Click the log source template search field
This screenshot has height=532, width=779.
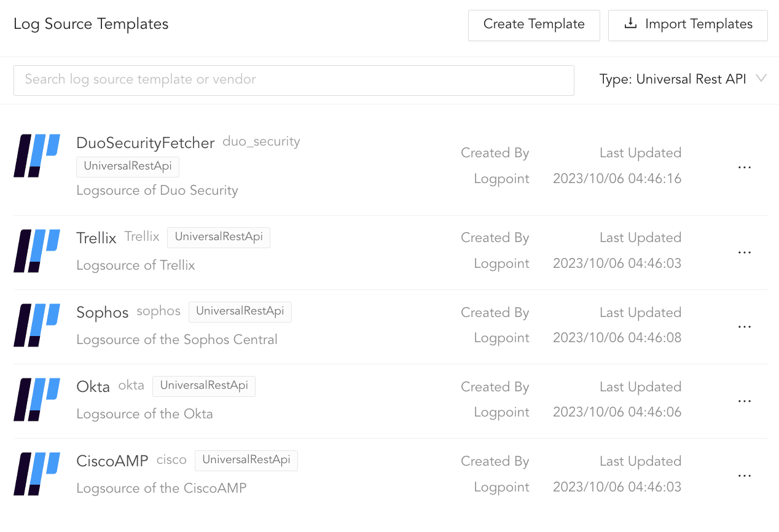294,80
